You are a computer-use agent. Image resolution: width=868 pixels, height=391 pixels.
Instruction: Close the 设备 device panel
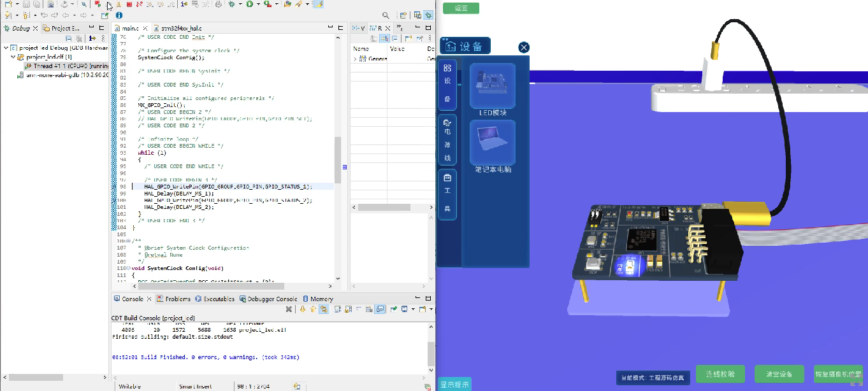(523, 47)
